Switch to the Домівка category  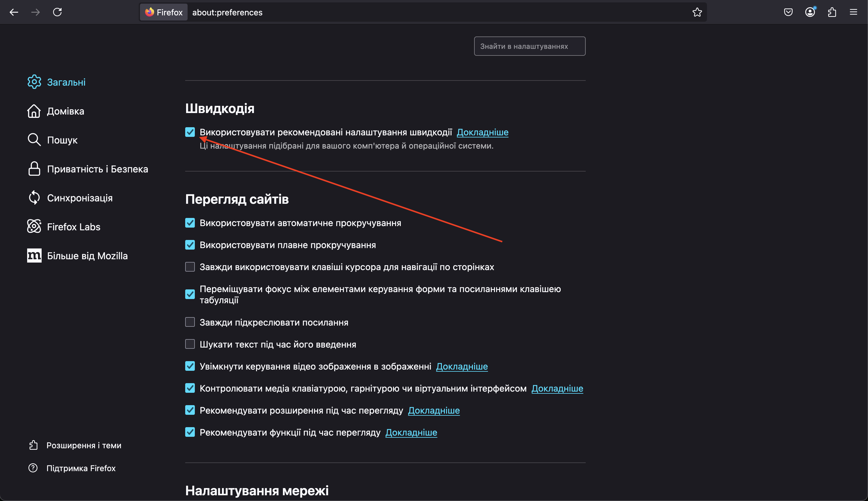point(65,111)
